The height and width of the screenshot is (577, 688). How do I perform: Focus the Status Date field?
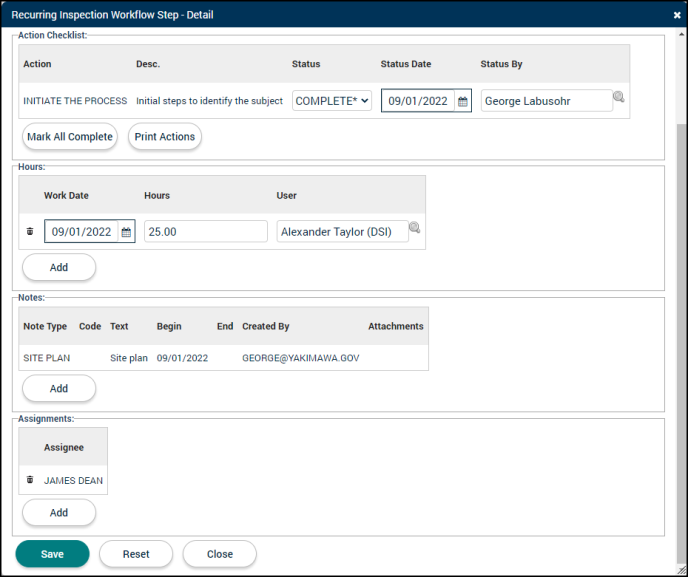tap(418, 101)
